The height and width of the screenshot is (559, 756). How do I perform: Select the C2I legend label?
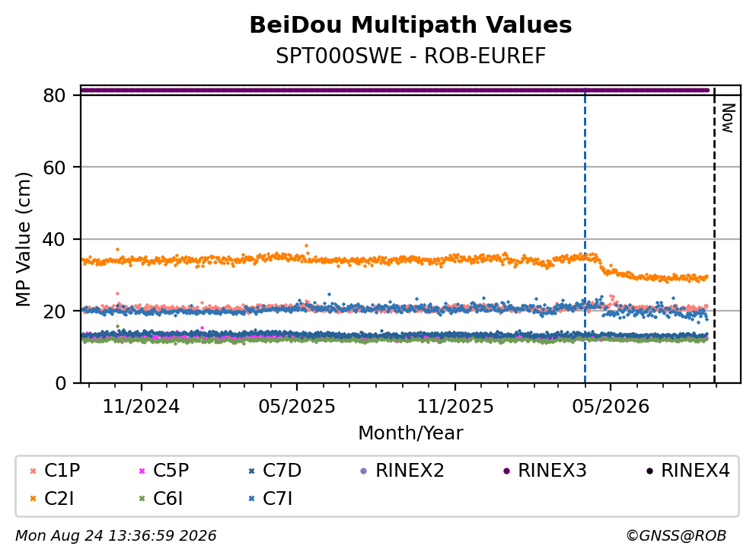[x=59, y=498]
